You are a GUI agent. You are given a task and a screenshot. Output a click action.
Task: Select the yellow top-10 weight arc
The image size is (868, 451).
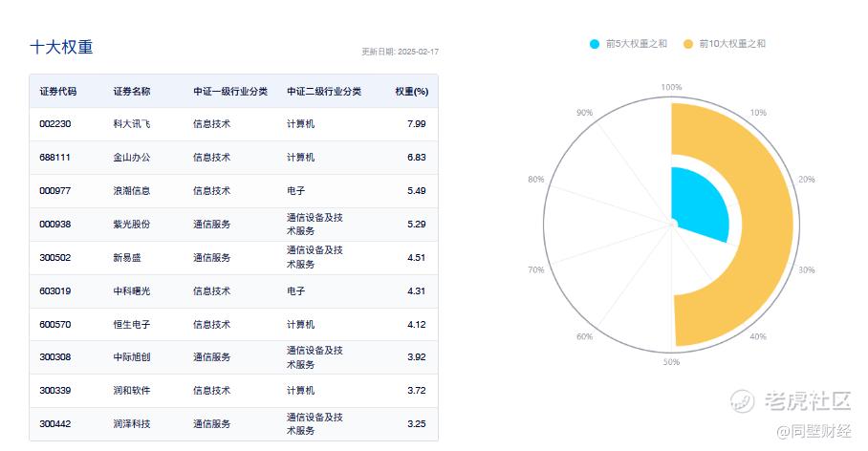[x=770, y=225]
